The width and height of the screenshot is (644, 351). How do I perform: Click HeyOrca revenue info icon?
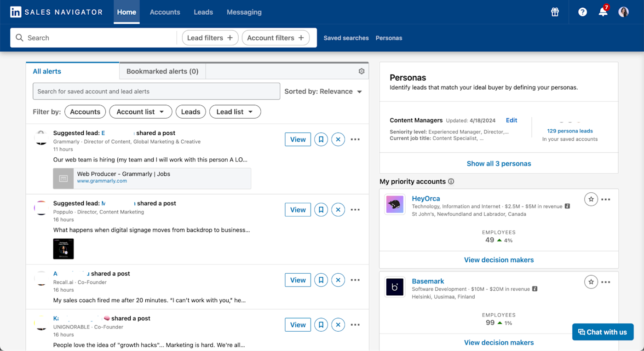(x=567, y=206)
